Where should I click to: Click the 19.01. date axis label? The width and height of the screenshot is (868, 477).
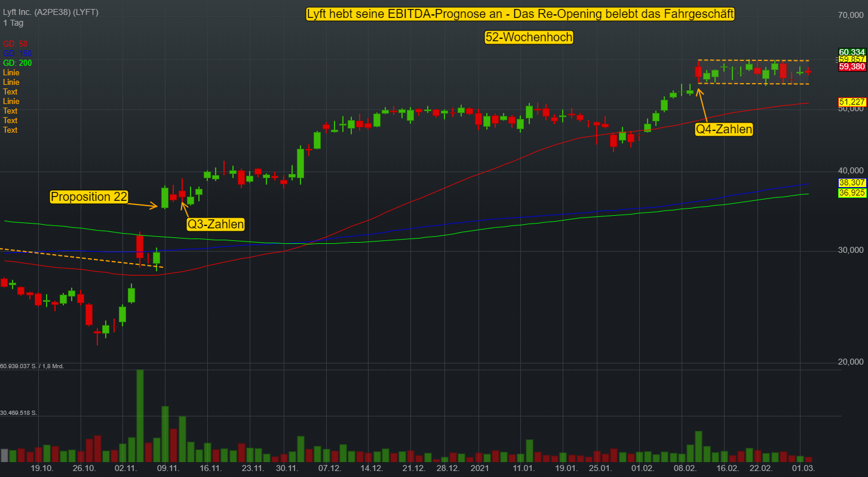tap(566, 468)
